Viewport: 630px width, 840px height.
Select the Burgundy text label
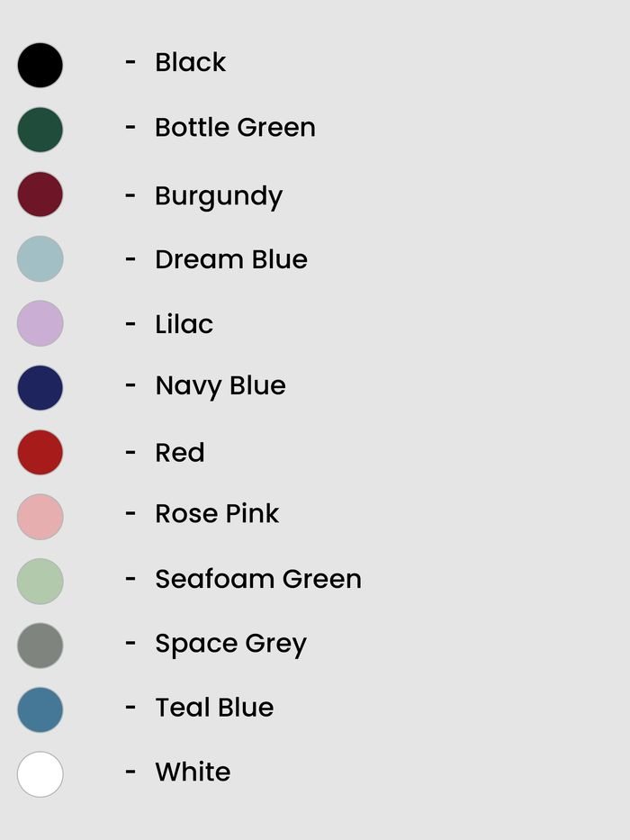click(x=219, y=196)
